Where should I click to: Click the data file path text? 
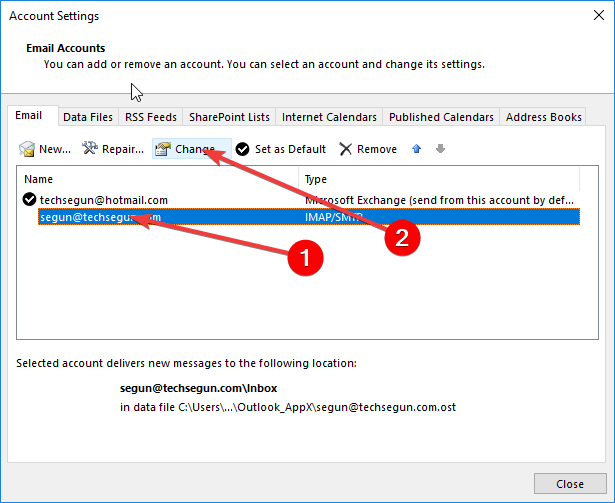(x=288, y=407)
